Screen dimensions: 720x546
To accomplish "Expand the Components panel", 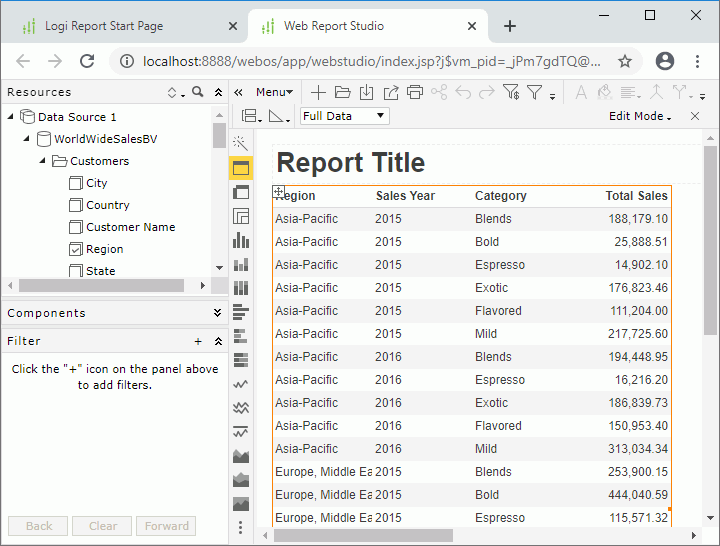I will 217,313.
